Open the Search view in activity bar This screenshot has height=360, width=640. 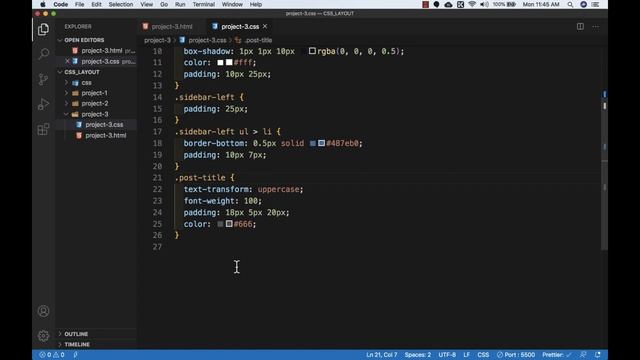click(x=43, y=54)
